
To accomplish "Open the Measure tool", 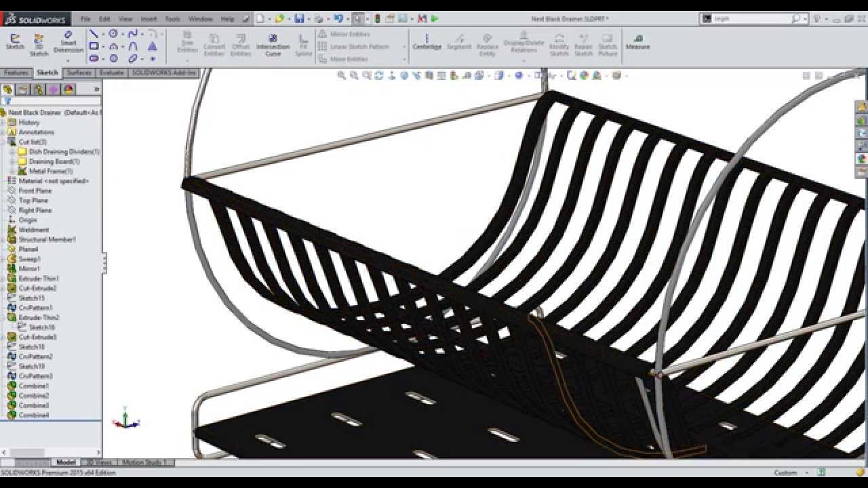I will click(x=637, y=42).
